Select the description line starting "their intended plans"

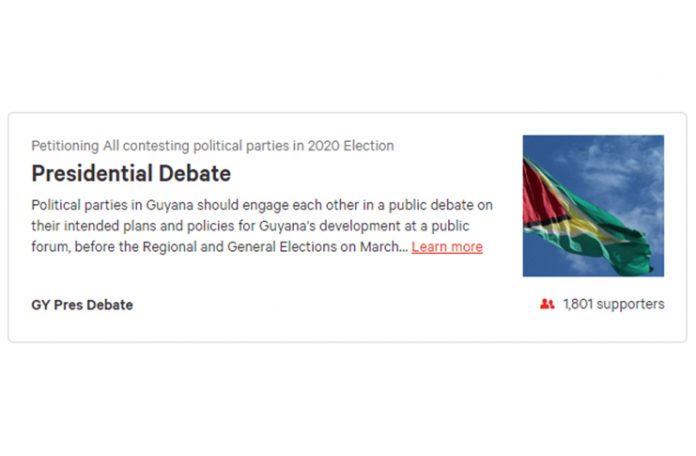pos(250,226)
